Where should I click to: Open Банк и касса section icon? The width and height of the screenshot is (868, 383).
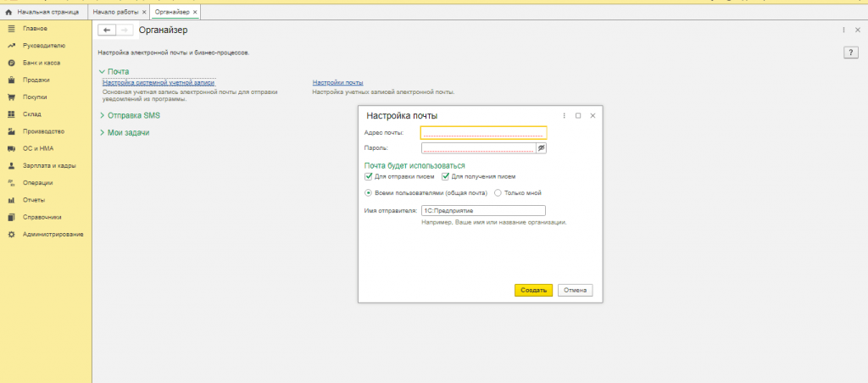tap(11, 63)
